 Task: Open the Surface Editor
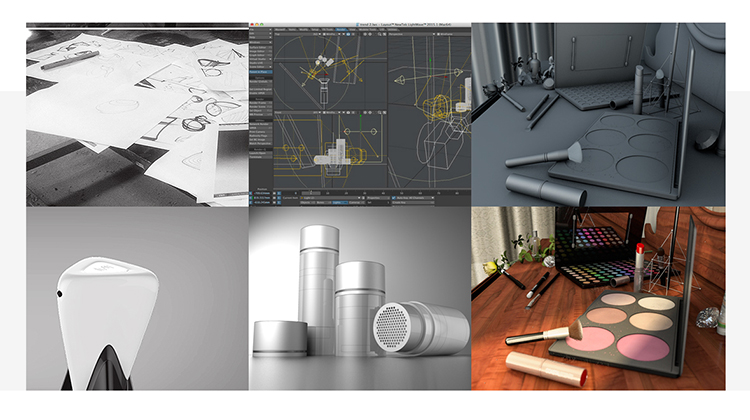tap(260, 47)
